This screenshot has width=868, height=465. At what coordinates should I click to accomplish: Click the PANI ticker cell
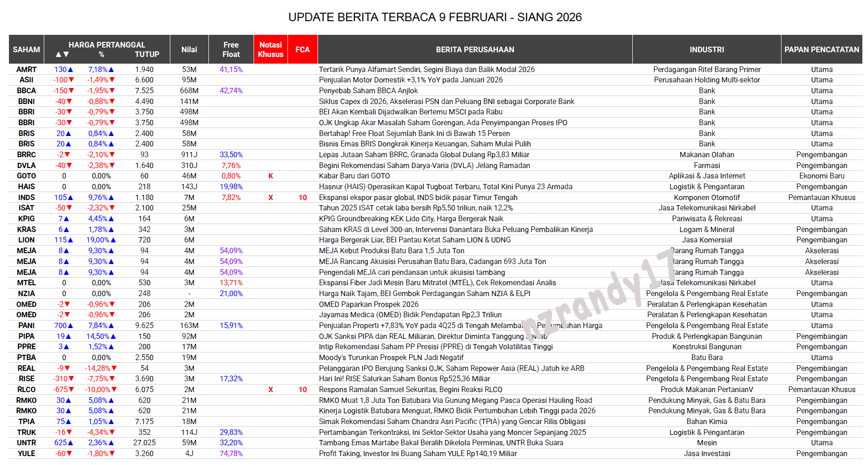tap(26, 326)
